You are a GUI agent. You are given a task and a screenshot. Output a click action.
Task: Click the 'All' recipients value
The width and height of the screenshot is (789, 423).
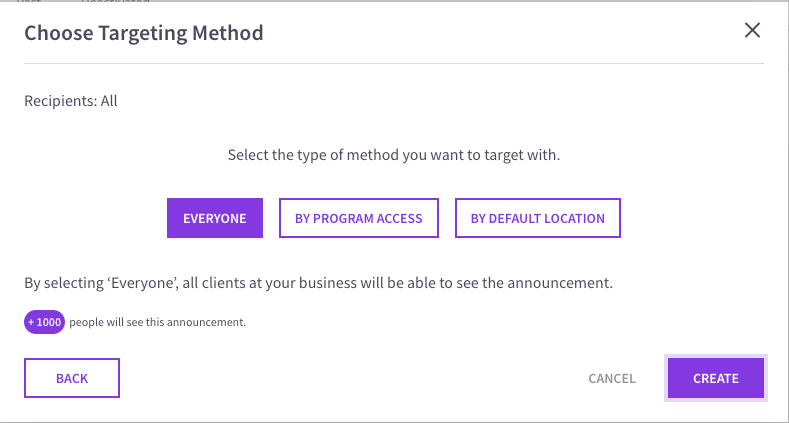[109, 101]
